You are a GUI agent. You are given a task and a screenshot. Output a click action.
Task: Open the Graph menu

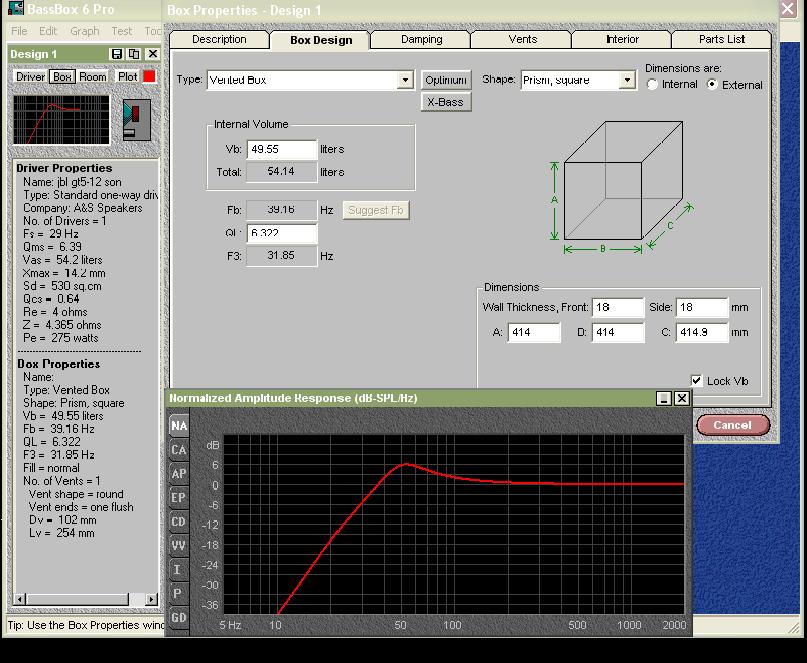(84, 31)
